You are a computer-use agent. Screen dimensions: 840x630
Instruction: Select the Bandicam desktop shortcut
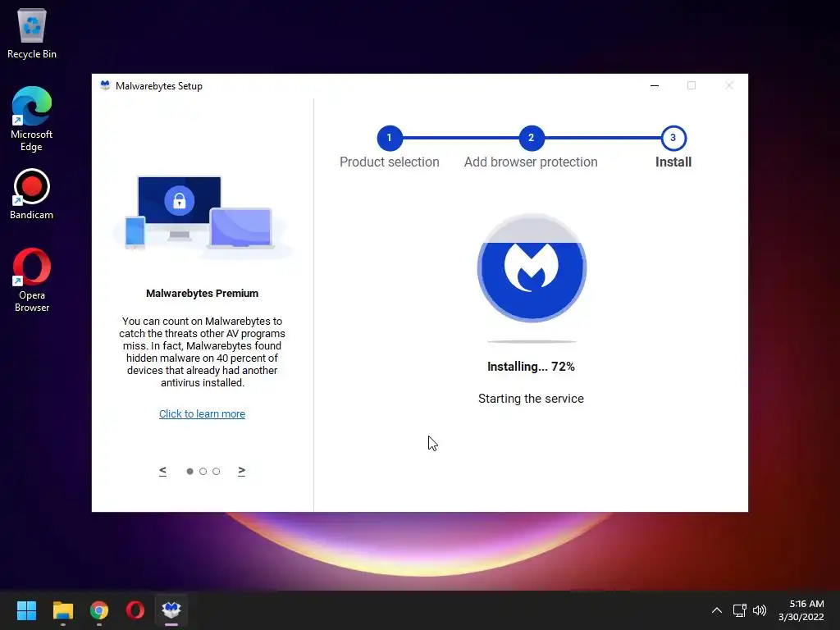pyautogui.click(x=32, y=194)
